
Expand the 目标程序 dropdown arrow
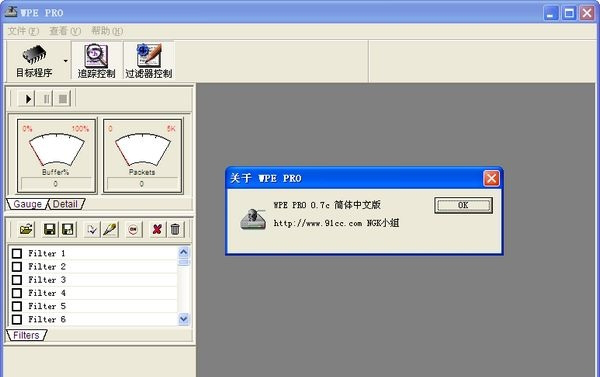click(x=66, y=61)
